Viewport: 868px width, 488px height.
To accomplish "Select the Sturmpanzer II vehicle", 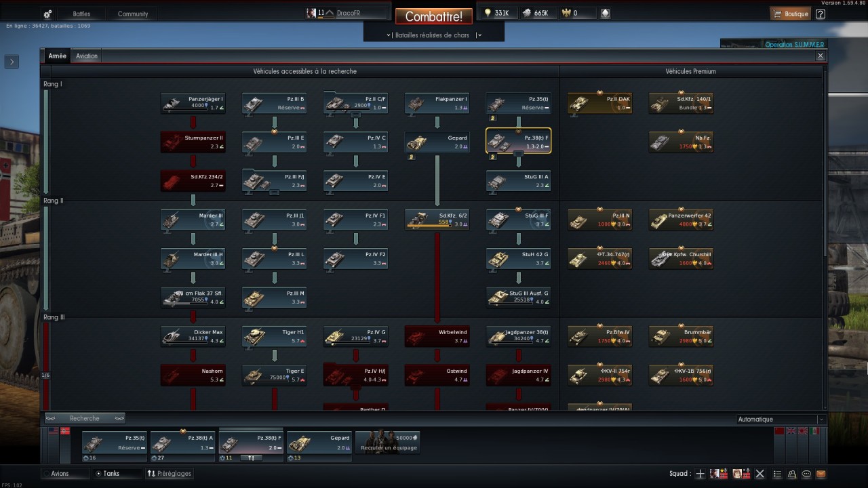I will coord(193,142).
